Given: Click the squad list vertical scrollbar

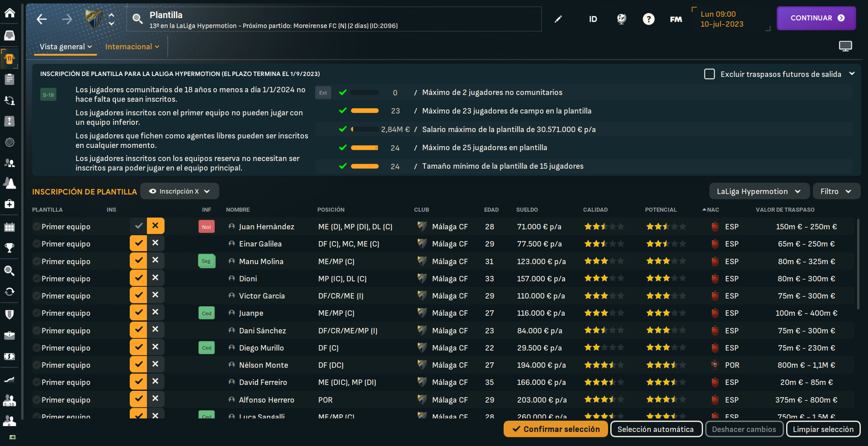Looking at the screenshot, I should click(858, 265).
